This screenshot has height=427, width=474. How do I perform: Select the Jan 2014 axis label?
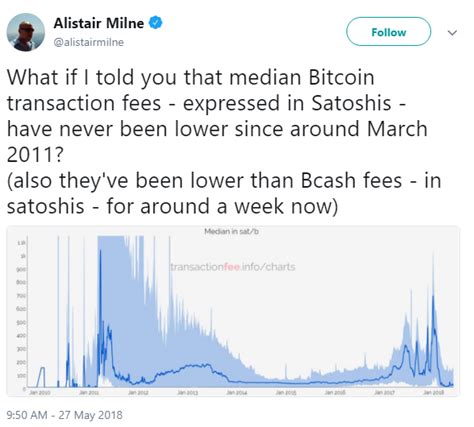237,393
